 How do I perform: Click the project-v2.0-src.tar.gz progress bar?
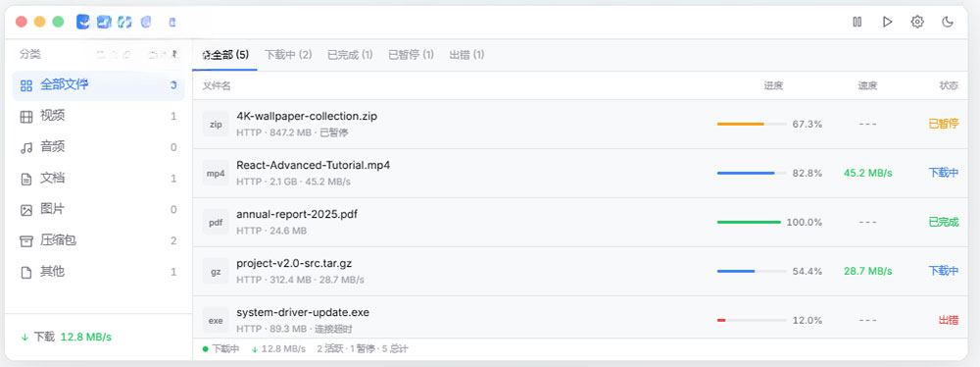click(x=752, y=271)
